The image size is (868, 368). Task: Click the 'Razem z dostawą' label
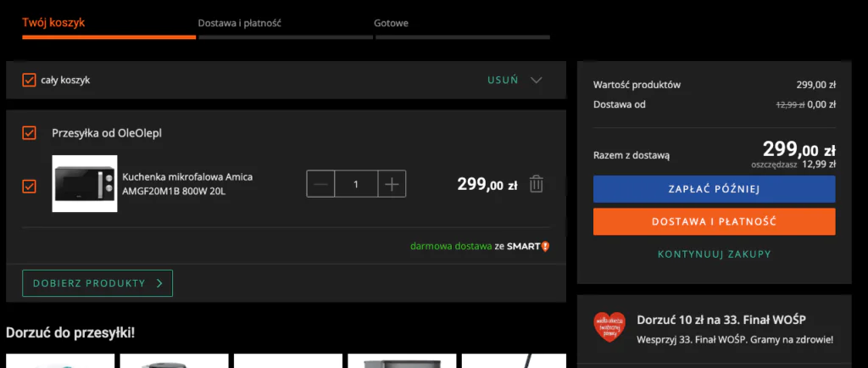point(631,156)
